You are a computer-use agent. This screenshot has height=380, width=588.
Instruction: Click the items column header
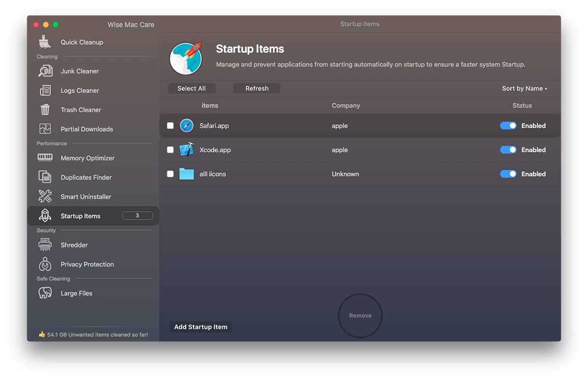210,105
